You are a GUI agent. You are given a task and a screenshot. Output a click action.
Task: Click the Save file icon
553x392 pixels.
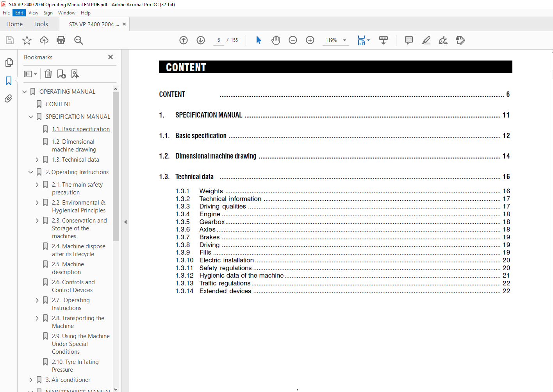(x=10, y=40)
